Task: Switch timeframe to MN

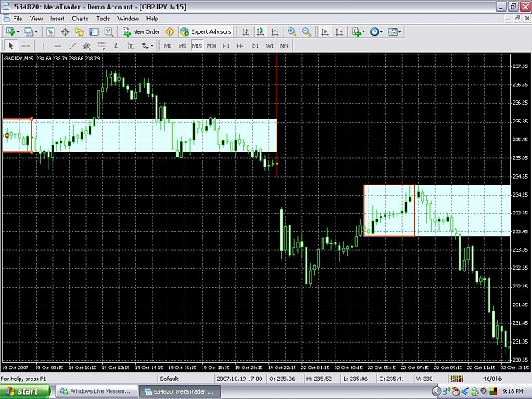Action: click(x=284, y=46)
